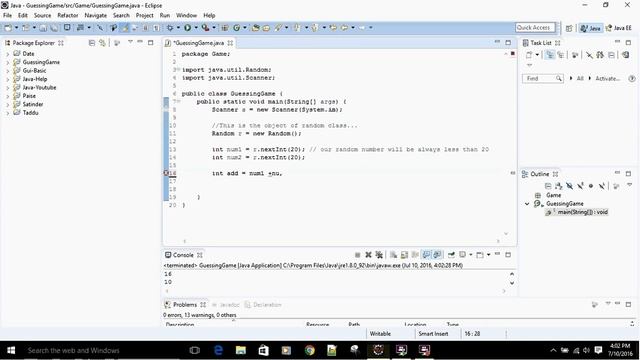Screen dimensions: 640x360
Task: Switch to the Java perspective button
Action: tap(591, 28)
